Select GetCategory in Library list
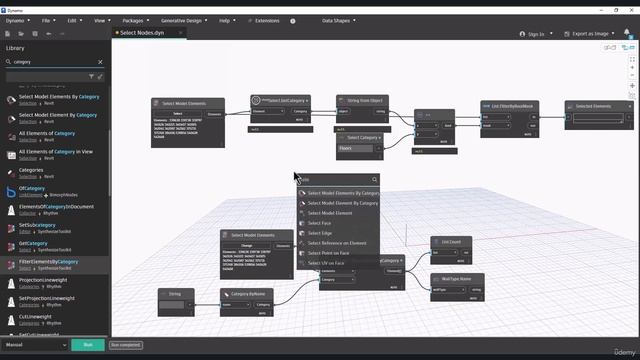Image resolution: width=640 pixels, height=360 pixels. pos(55,247)
